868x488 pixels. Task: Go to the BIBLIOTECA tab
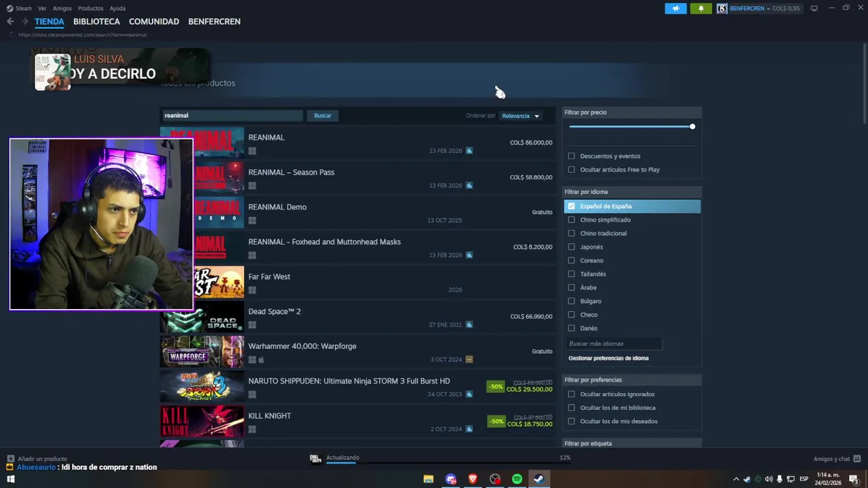tap(96, 22)
